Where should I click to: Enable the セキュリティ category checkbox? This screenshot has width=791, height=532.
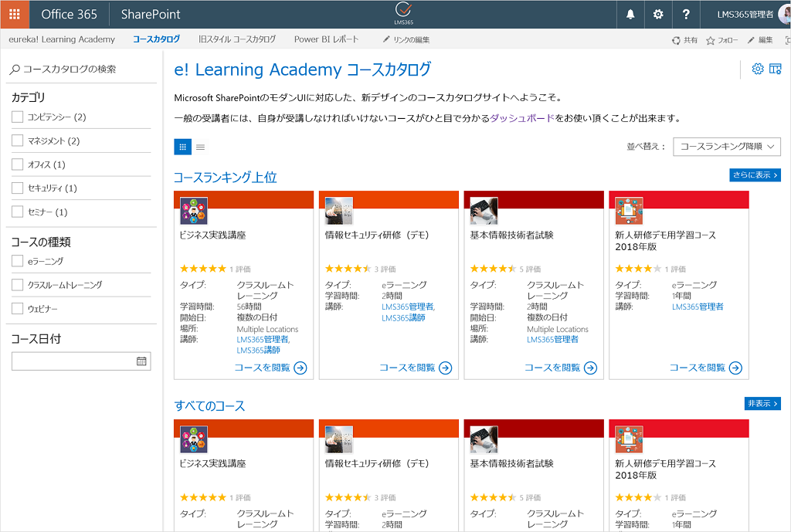coord(18,188)
